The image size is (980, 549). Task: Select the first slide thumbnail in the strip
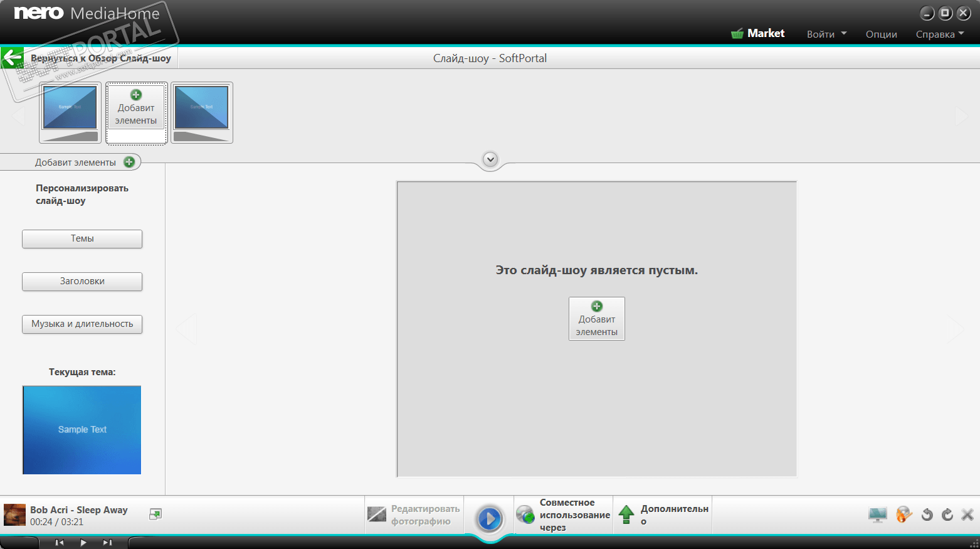click(70, 113)
